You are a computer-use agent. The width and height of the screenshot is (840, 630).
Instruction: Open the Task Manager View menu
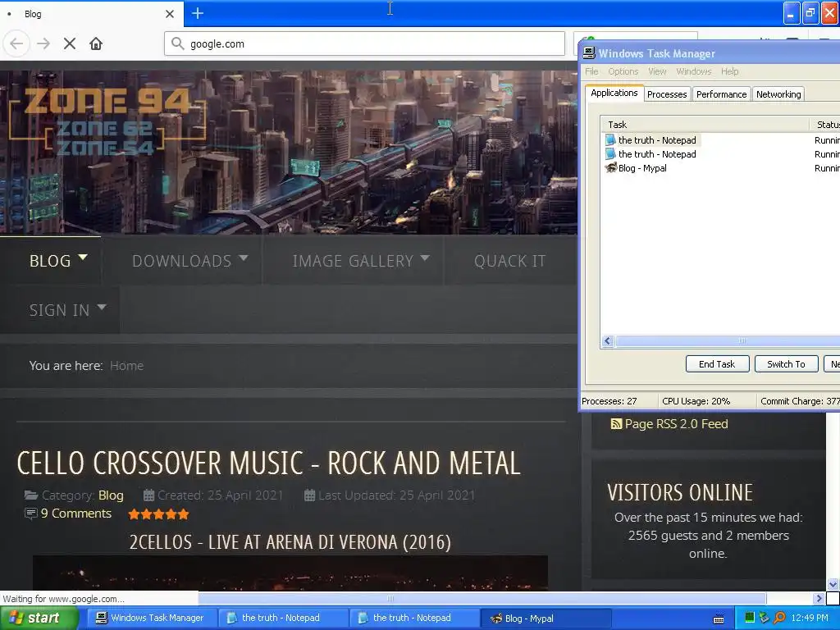click(657, 71)
